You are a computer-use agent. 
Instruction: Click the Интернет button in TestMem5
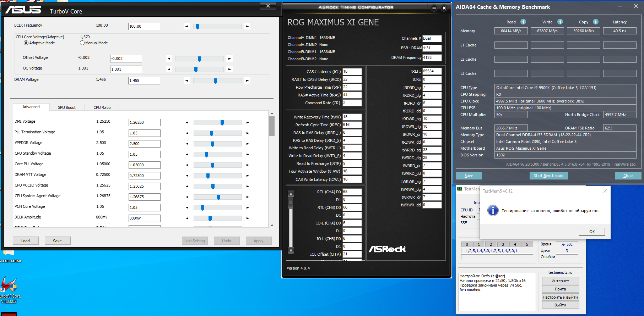coord(561,281)
